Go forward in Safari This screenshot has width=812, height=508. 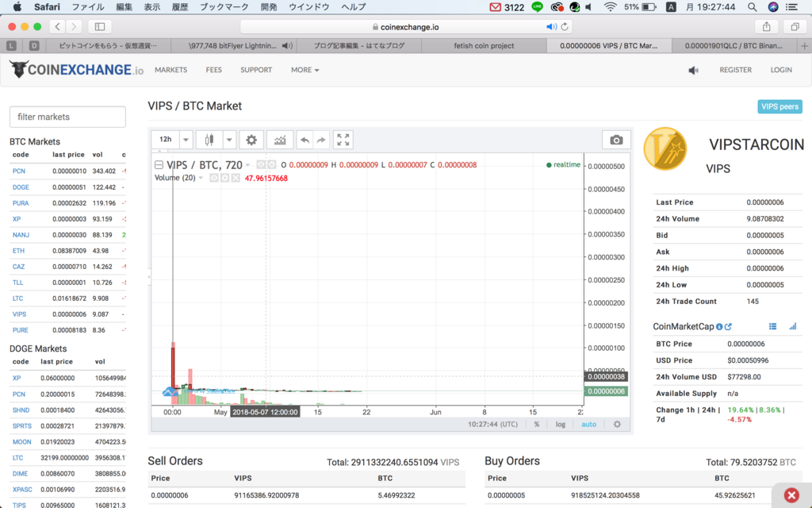pyautogui.click(x=74, y=26)
